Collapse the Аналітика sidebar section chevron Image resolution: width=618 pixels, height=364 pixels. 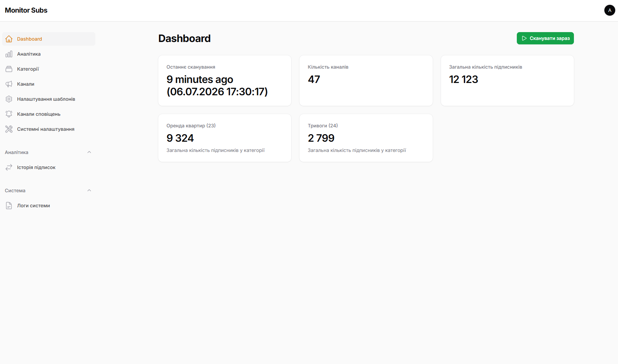89,152
